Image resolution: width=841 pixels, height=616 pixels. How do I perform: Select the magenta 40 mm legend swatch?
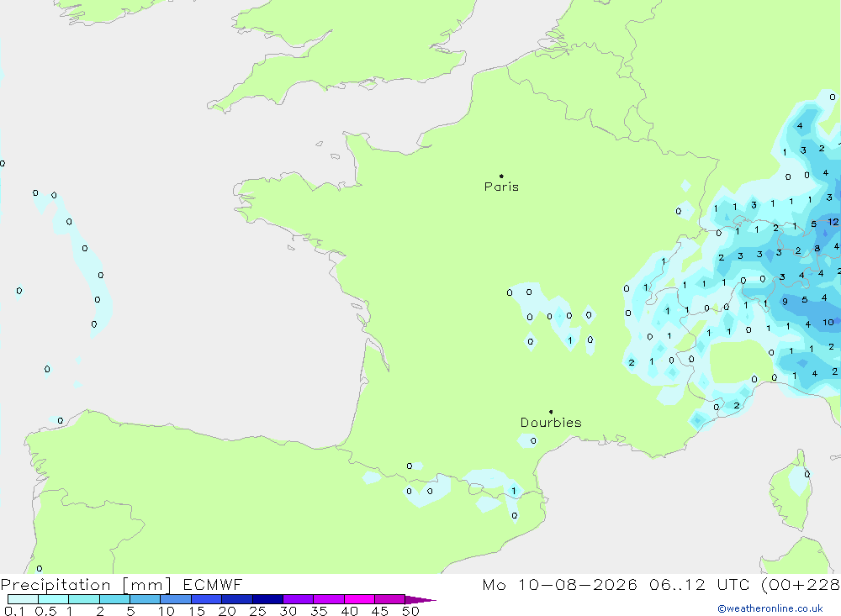pos(359,599)
